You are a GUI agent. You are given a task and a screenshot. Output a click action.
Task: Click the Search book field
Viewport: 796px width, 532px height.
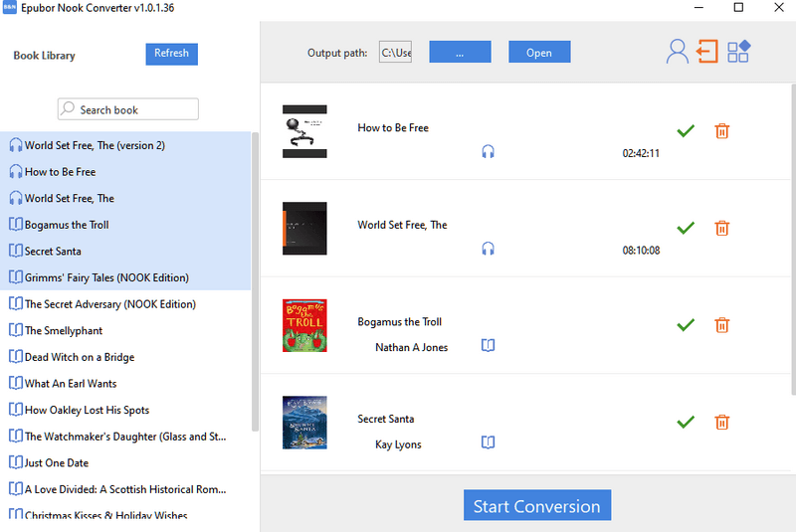click(128, 109)
